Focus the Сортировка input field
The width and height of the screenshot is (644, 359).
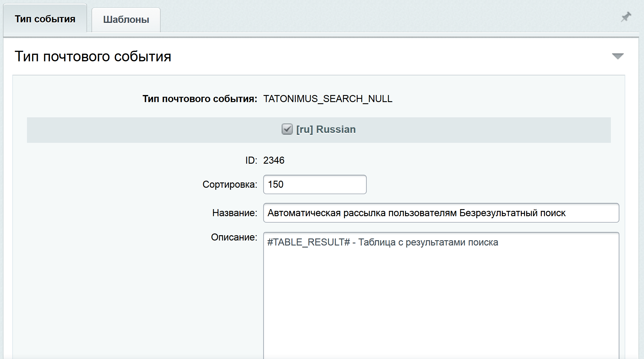point(315,184)
